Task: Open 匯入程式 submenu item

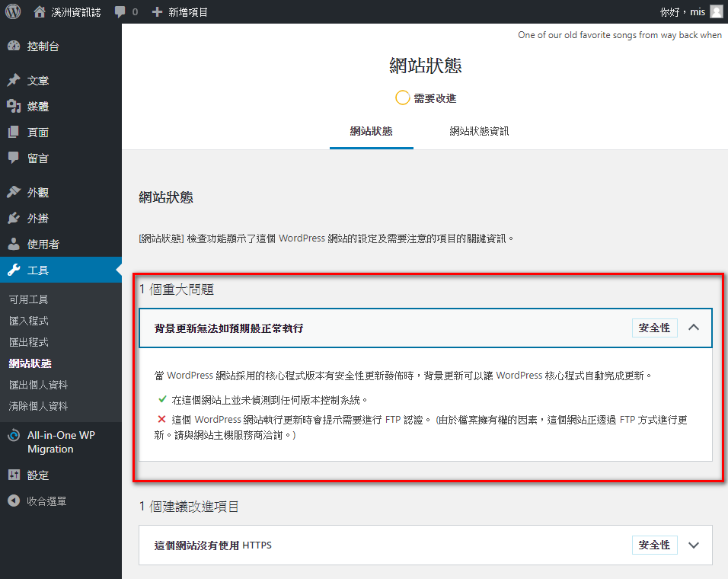Action: pyautogui.click(x=29, y=321)
